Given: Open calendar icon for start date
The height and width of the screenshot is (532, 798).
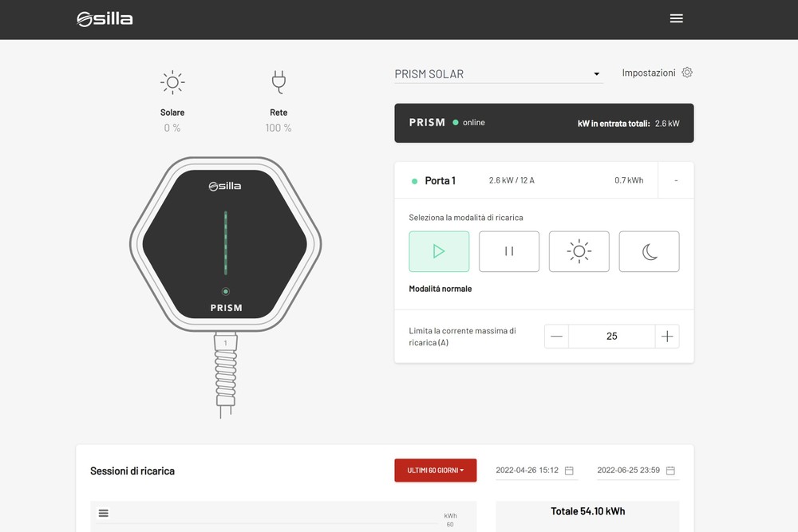Looking at the screenshot, I should pos(569,471).
